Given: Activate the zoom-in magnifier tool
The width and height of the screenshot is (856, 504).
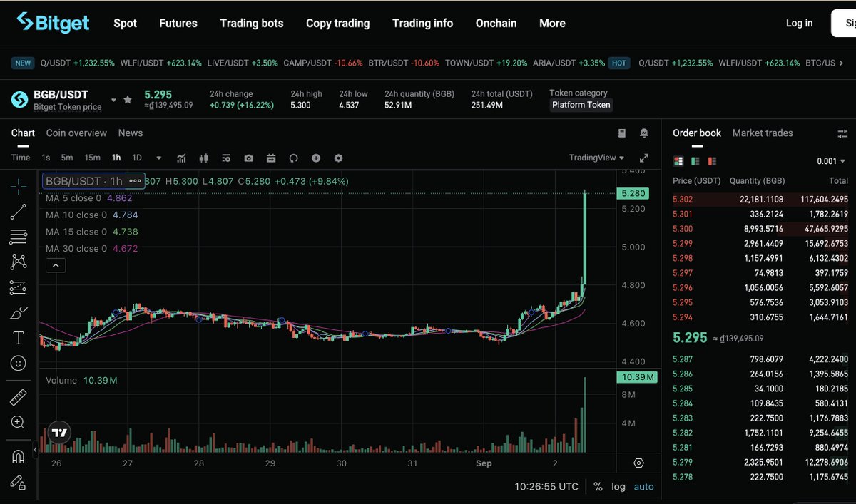Looking at the screenshot, I should click(x=19, y=422).
